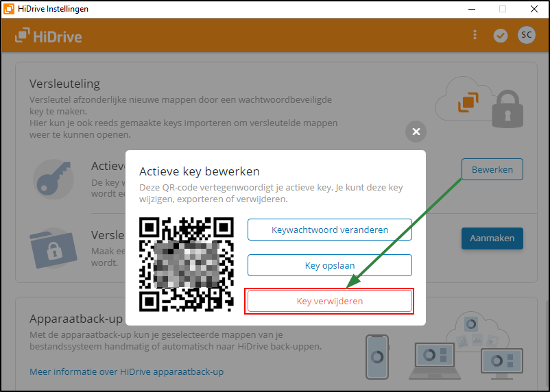
Task: Click the smartphone backup illustration
Action: coord(377,357)
